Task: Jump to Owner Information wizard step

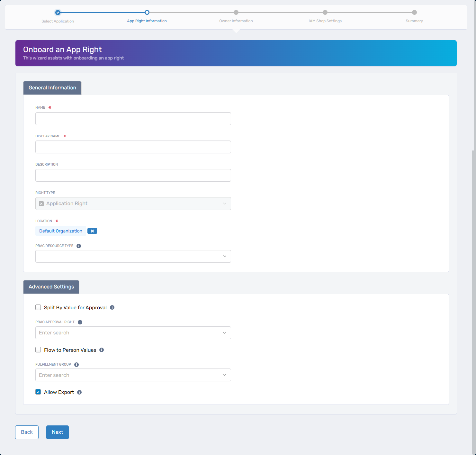Action: tap(236, 13)
